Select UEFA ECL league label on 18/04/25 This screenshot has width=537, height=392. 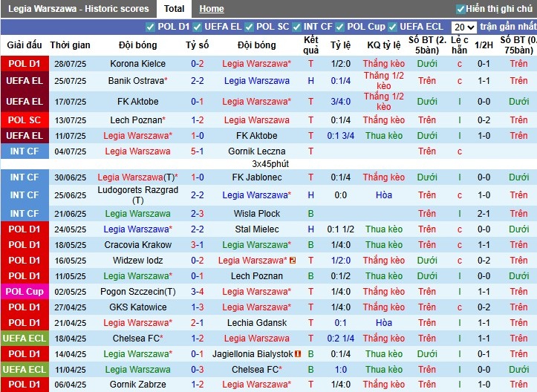tap(25, 339)
